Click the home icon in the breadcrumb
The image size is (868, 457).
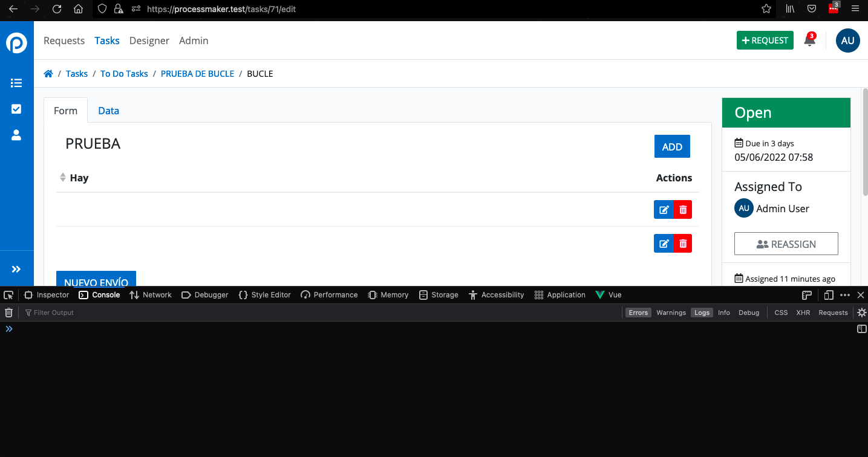[48, 73]
